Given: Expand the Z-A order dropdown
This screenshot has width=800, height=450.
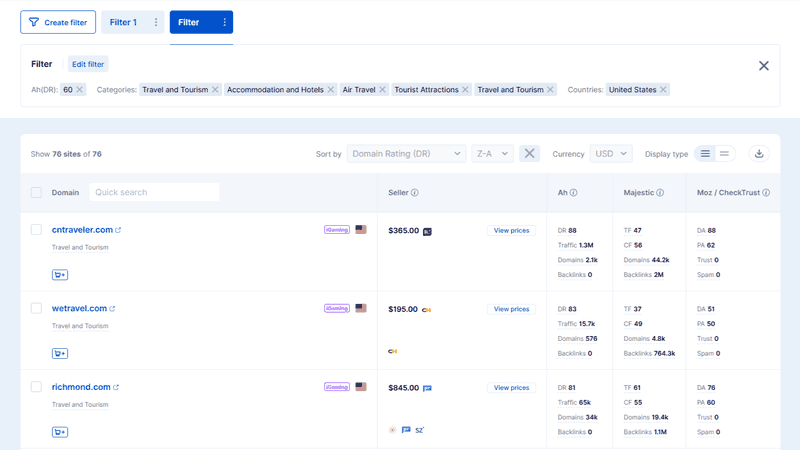Looking at the screenshot, I should tap(491, 154).
